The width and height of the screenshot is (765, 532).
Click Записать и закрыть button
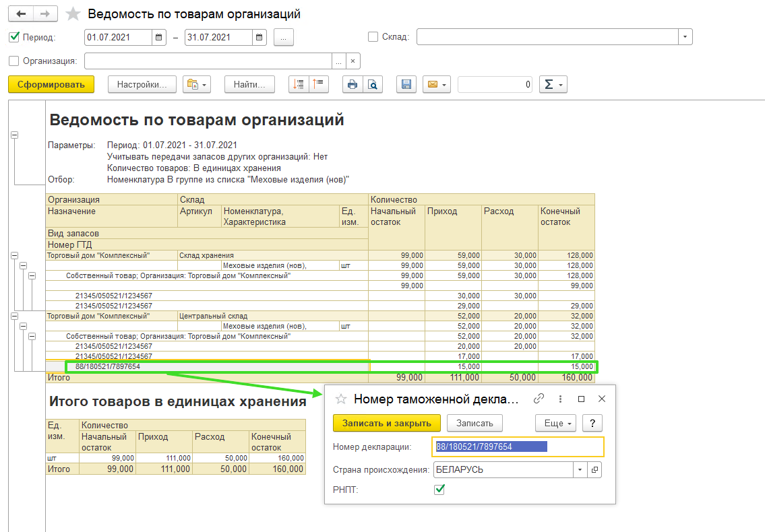coord(387,424)
